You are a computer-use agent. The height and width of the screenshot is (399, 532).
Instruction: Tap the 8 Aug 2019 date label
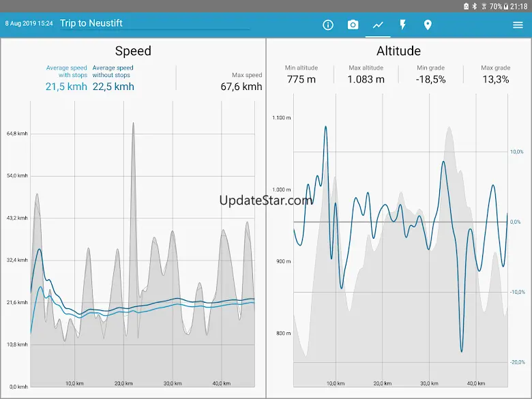tap(29, 24)
